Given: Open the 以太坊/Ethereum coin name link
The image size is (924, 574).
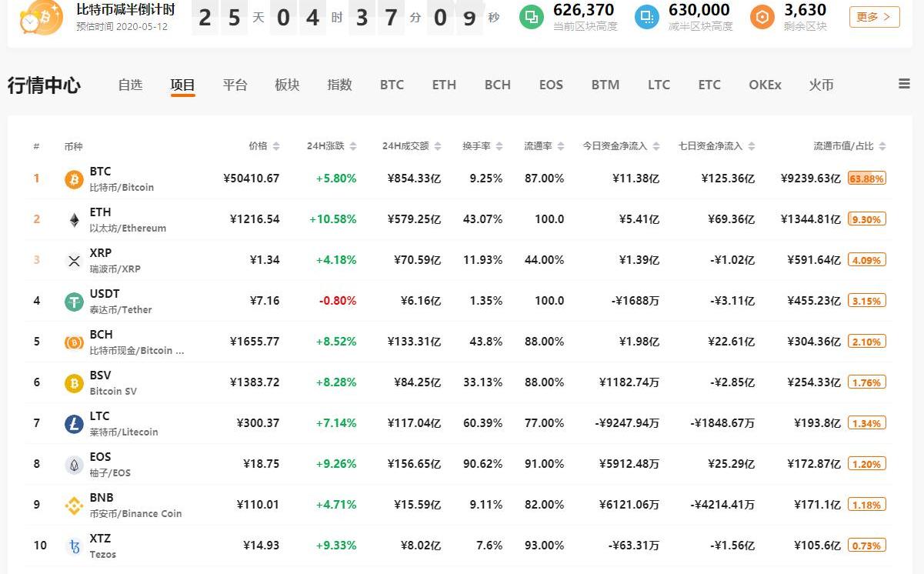Looking at the screenshot, I should [x=128, y=228].
